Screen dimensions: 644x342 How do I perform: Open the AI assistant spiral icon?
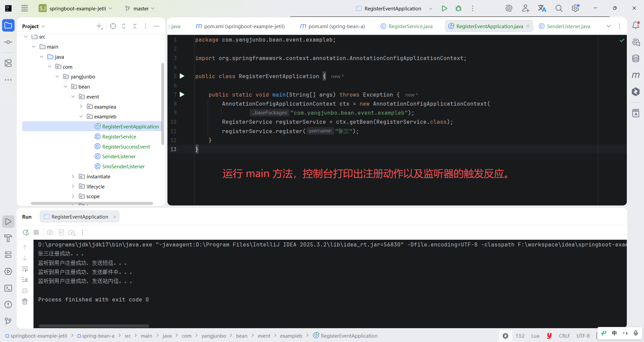tap(509, 8)
